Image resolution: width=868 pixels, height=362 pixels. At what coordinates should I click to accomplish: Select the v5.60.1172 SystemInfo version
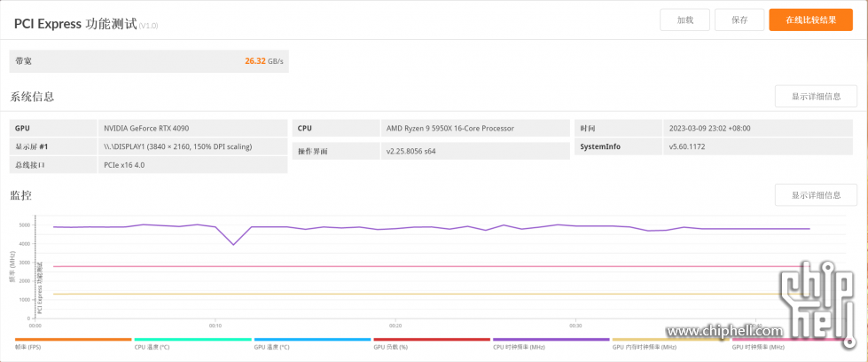click(687, 147)
